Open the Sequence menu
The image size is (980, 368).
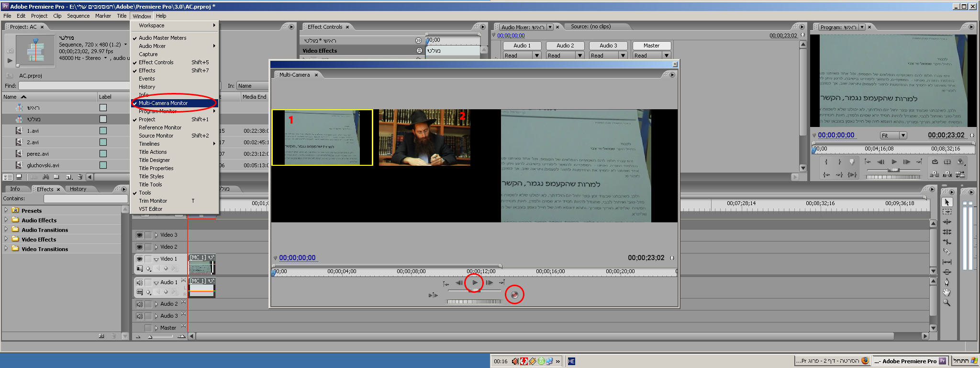(78, 16)
